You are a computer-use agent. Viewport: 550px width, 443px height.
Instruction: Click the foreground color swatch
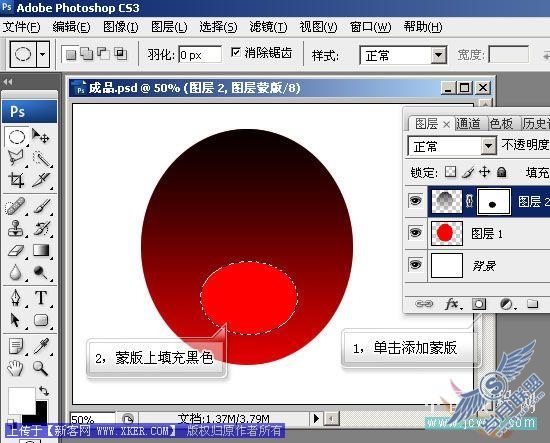pyautogui.click(x=21, y=400)
